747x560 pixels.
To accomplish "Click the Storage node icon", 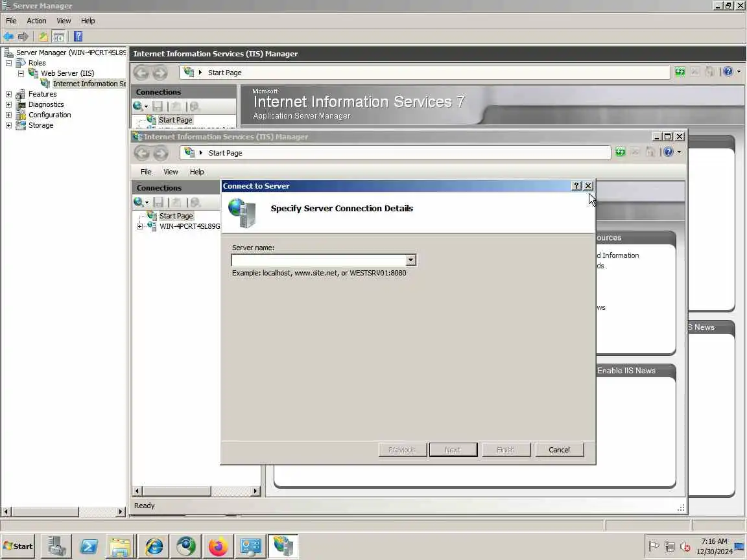I will click(x=21, y=125).
